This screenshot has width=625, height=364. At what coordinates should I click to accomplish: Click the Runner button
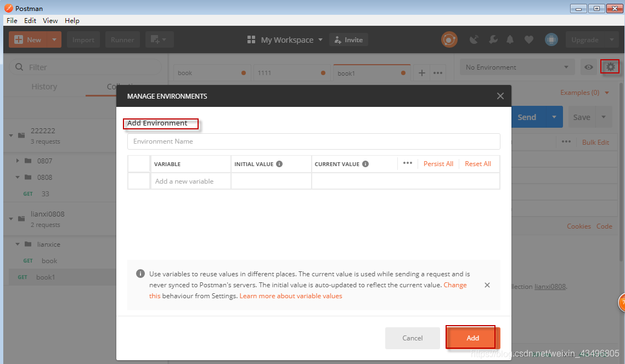click(122, 40)
